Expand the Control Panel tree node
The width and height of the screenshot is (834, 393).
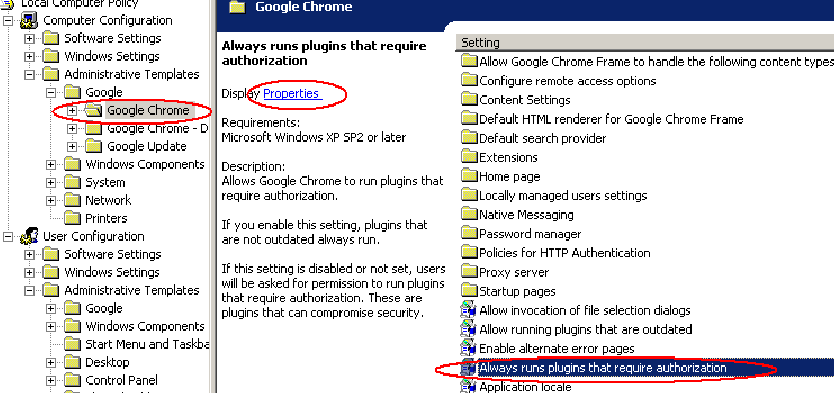click(x=51, y=381)
